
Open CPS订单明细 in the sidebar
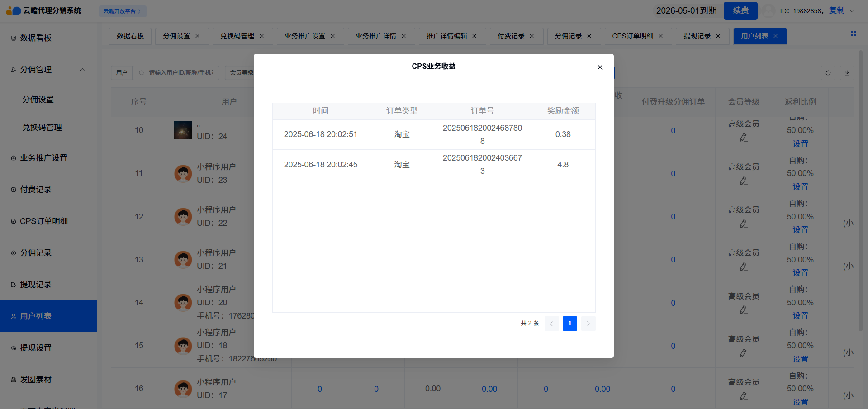tap(49, 221)
